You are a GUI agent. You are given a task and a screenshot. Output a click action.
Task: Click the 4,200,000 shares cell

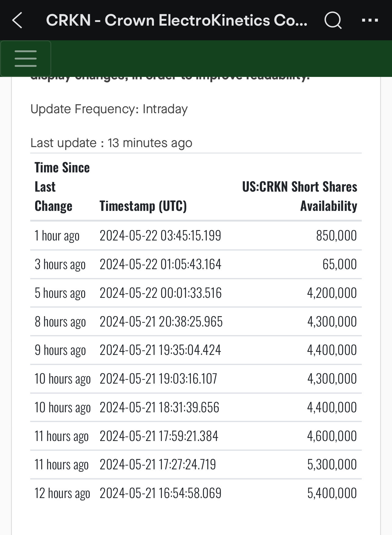332,293
